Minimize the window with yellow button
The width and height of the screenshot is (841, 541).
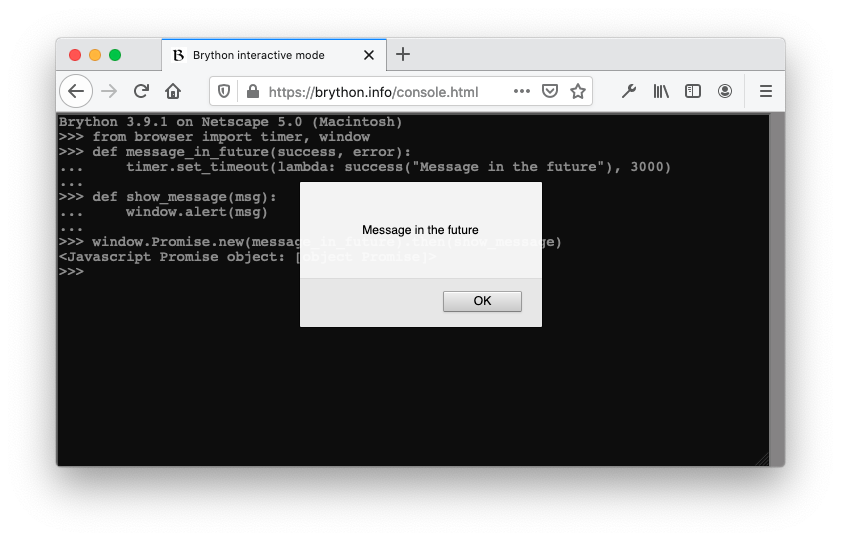click(x=95, y=55)
